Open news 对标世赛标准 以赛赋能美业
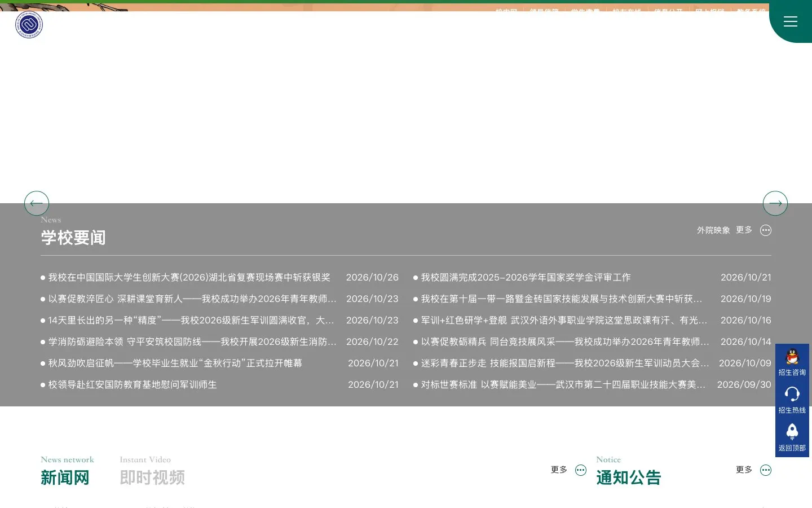Viewport: 812px width, 508px height. (x=563, y=385)
